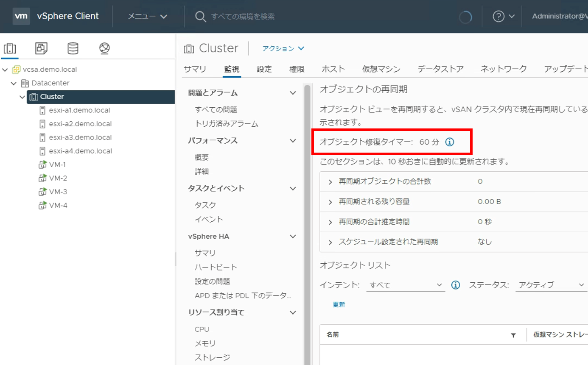Open the Storage inventory view icon

(x=73, y=48)
